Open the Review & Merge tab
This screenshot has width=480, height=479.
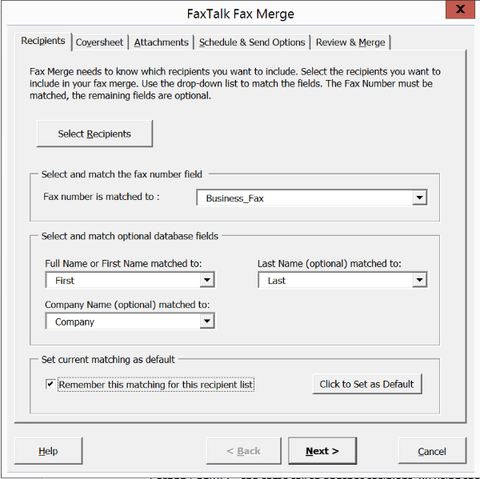[x=350, y=42]
